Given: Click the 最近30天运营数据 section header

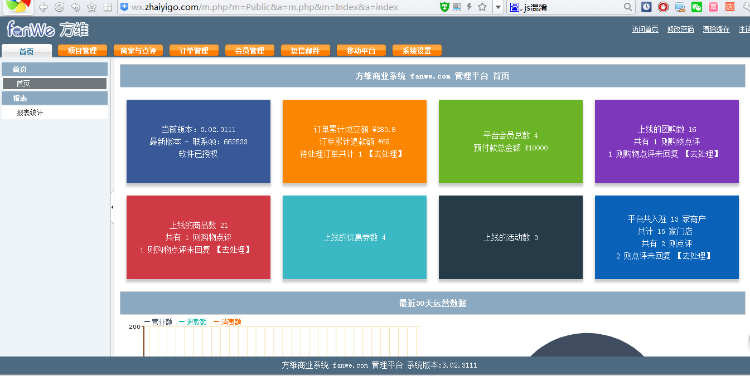Looking at the screenshot, I should pyautogui.click(x=432, y=303).
